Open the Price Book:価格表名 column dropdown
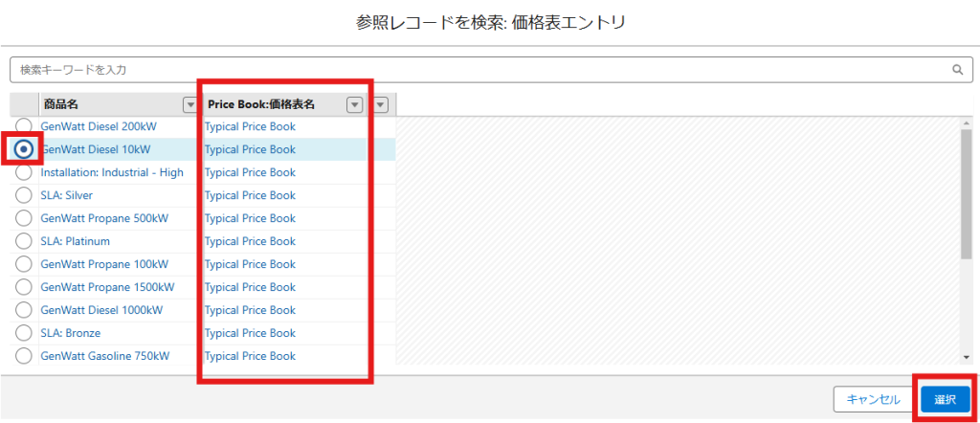This screenshot has width=980, height=423. [354, 104]
